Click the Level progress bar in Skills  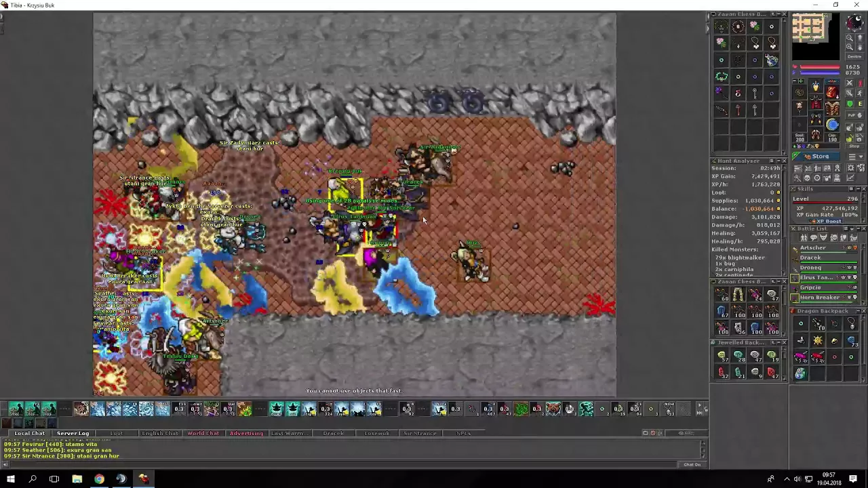coord(825,203)
